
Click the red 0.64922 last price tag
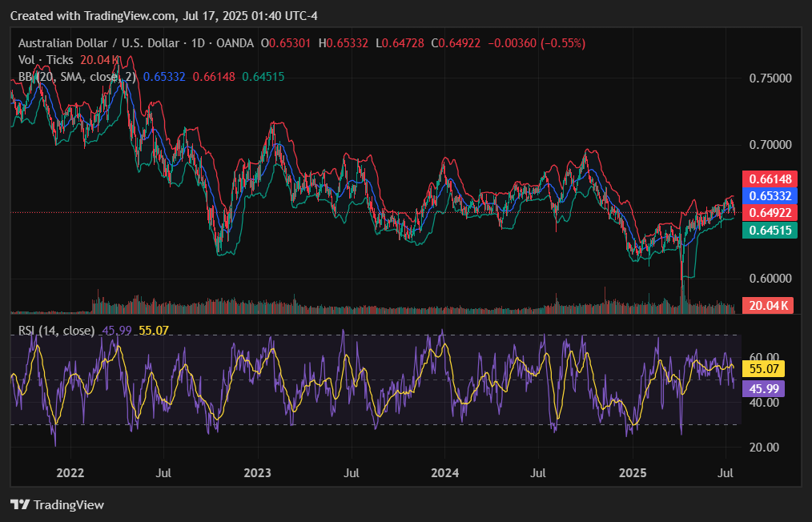(x=770, y=212)
